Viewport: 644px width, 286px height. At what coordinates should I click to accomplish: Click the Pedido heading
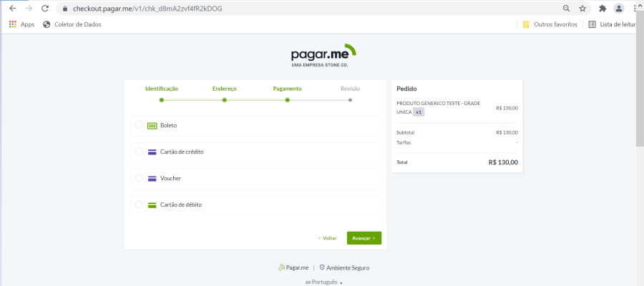coord(406,89)
